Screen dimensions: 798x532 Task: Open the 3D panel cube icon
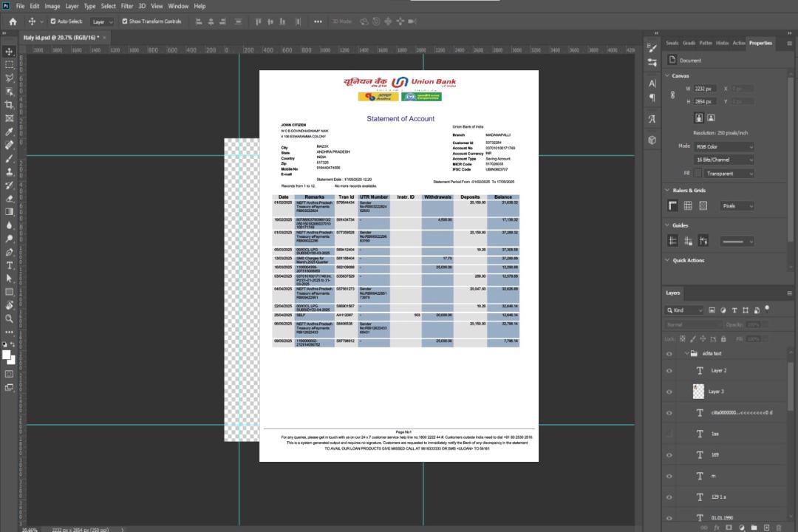coord(652,140)
